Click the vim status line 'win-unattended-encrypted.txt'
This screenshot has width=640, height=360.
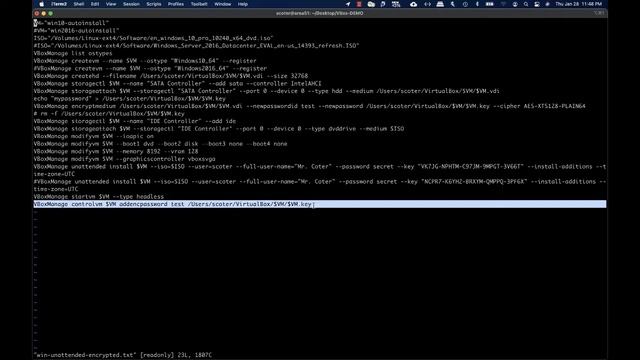(122, 355)
